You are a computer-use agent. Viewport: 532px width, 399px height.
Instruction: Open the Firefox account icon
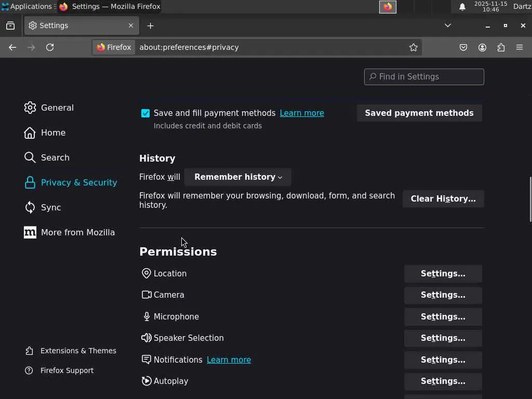click(482, 47)
